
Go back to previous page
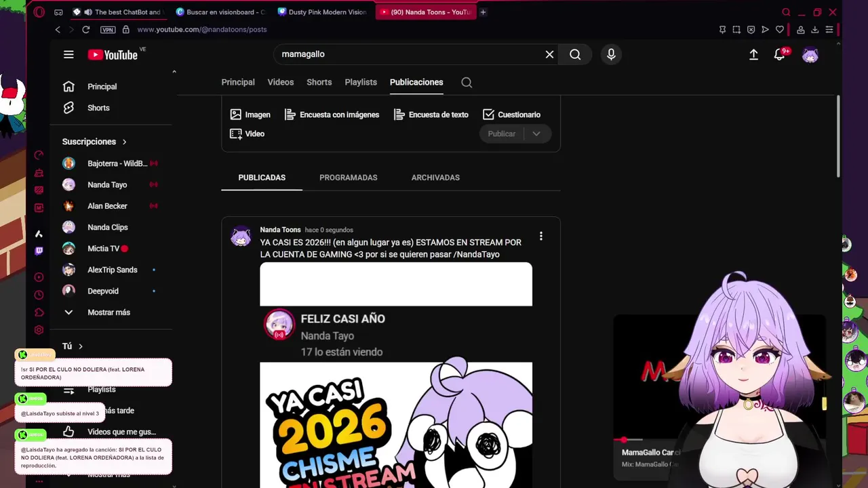coord(58,29)
